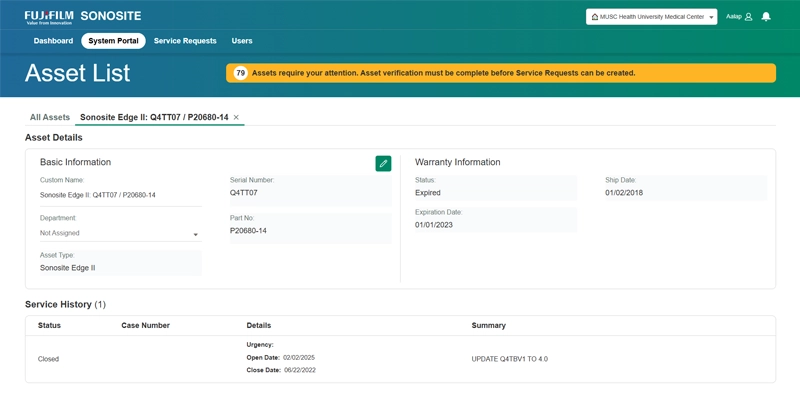Close the Sonosite Edge II asset tab

pyautogui.click(x=236, y=117)
